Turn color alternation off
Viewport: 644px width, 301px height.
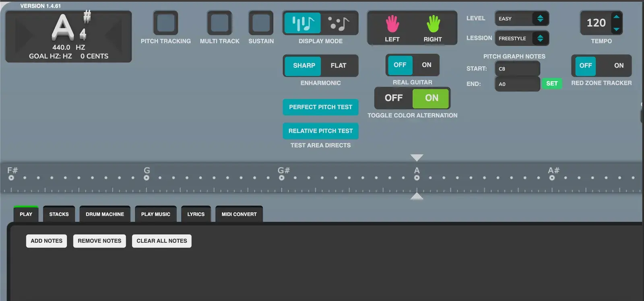[x=394, y=98]
